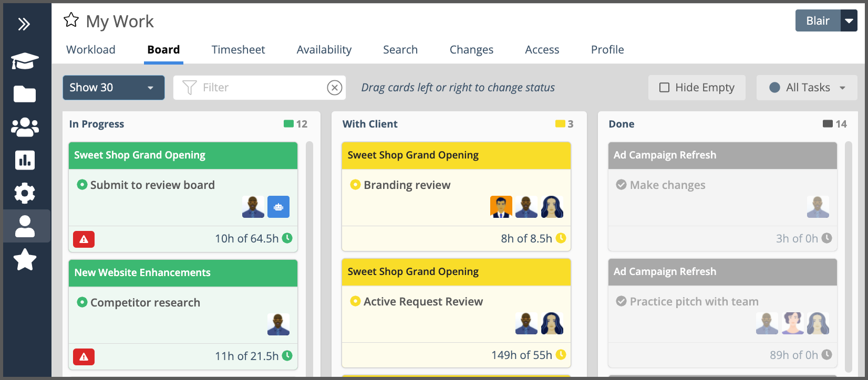Click the yellow With Client count indicator
This screenshot has width=868, height=380.
[565, 124]
